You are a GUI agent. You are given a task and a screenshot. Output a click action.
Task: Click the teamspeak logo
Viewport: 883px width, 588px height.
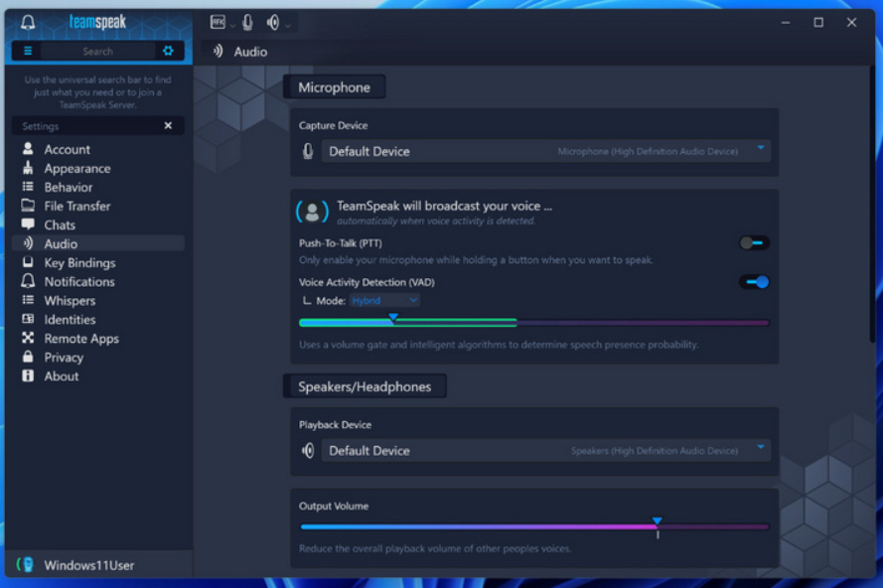pyautogui.click(x=97, y=23)
